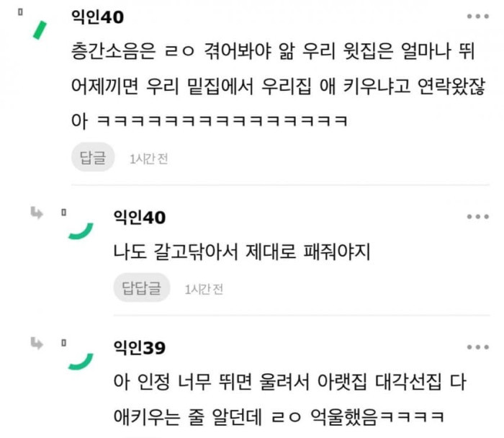504x438 pixels.
Task: Click the reply arrow icon before the 익인39 comment
Action: (37, 344)
